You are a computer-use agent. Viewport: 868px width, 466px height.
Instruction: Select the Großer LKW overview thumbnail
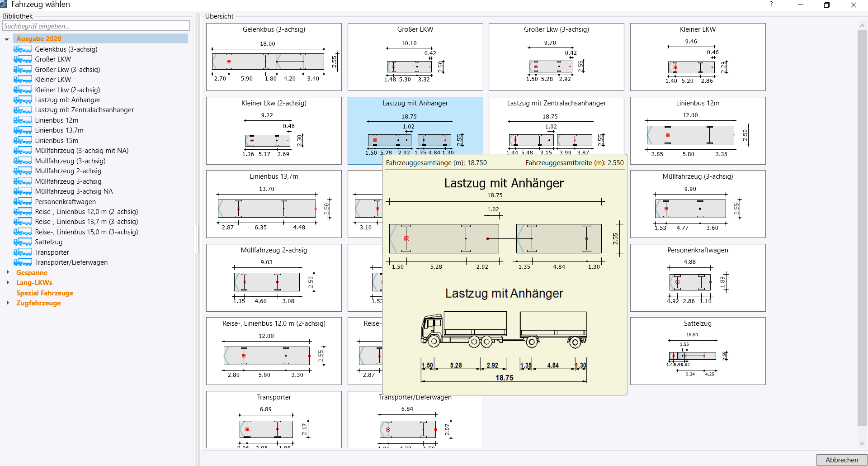[x=415, y=57]
